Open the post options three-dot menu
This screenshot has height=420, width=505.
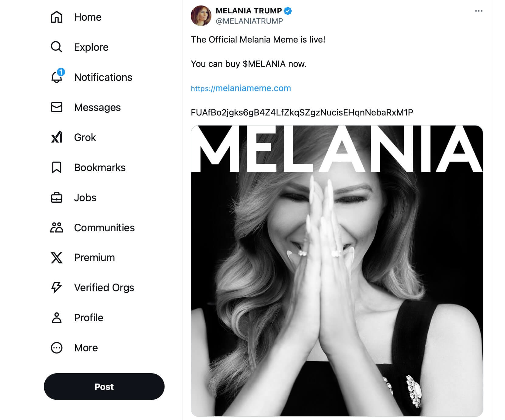tap(479, 11)
